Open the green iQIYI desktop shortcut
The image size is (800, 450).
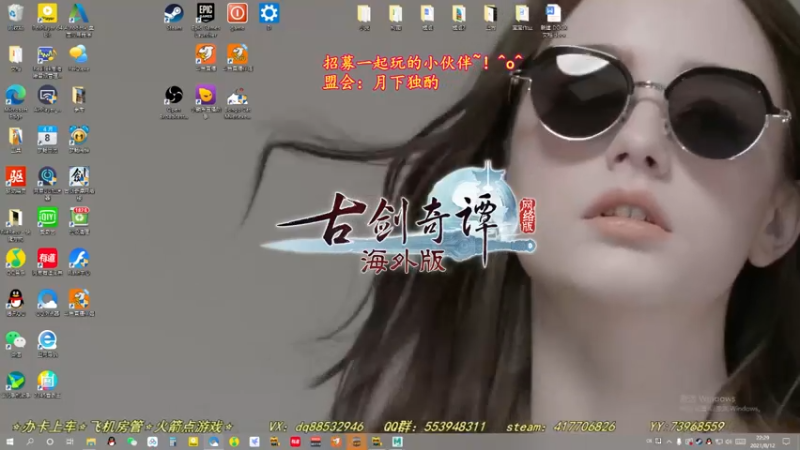click(x=47, y=218)
